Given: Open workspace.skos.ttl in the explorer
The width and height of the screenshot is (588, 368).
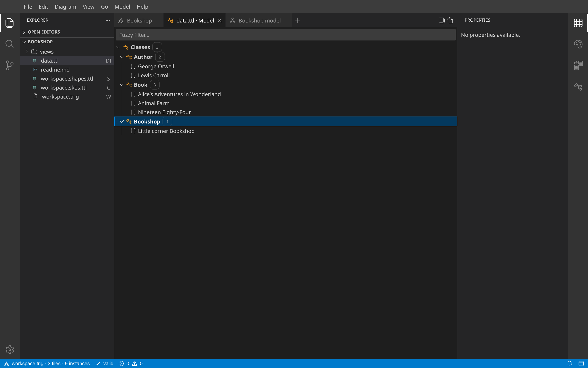Looking at the screenshot, I should tap(67, 88).
